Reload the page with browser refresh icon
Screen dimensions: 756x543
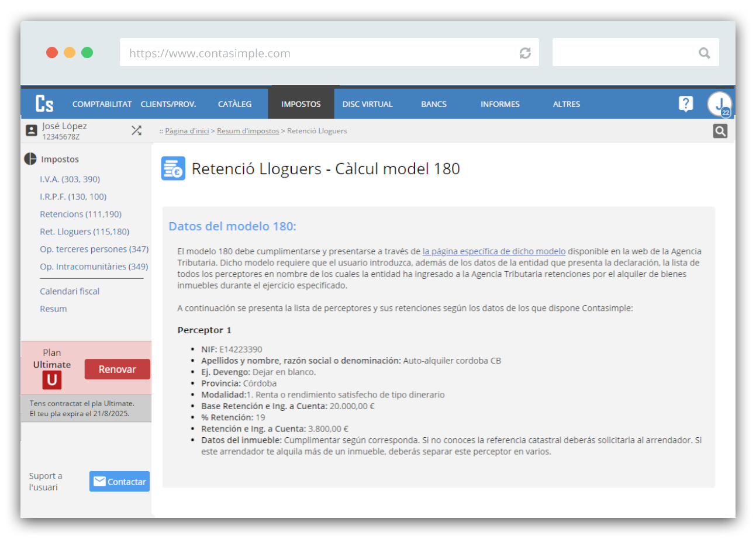coord(525,53)
